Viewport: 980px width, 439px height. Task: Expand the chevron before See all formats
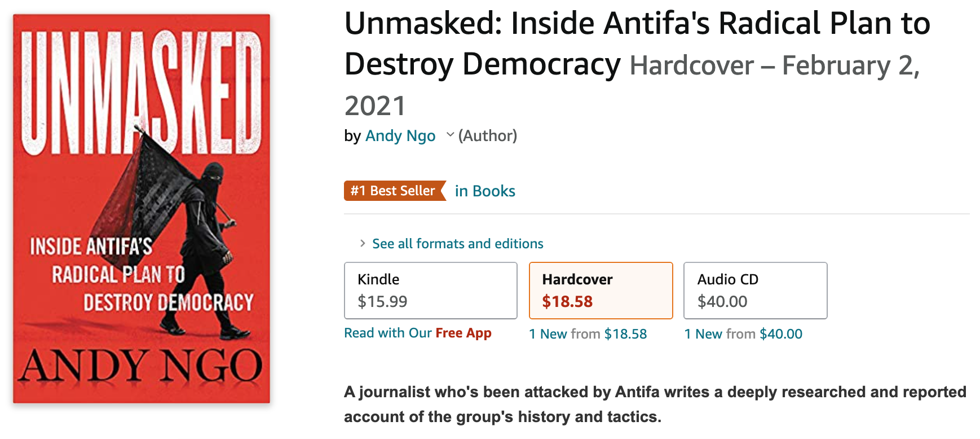click(x=363, y=243)
